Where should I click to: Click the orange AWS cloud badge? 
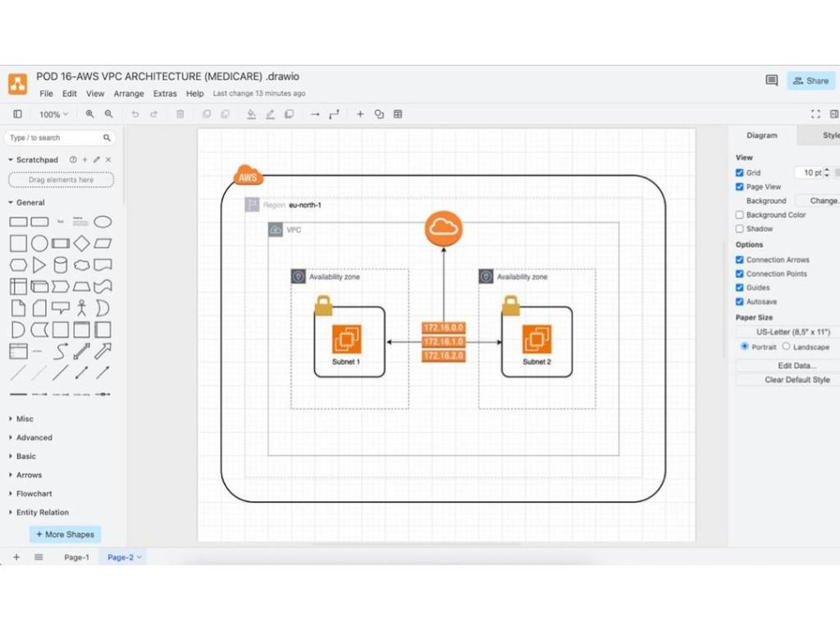pyautogui.click(x=248, y=176)
